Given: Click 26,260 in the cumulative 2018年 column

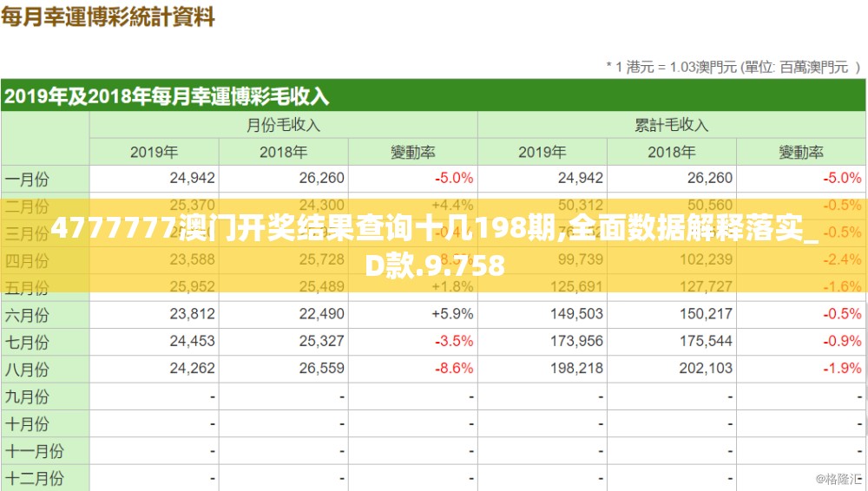Looking at the screenshot, I should point(710,178).
